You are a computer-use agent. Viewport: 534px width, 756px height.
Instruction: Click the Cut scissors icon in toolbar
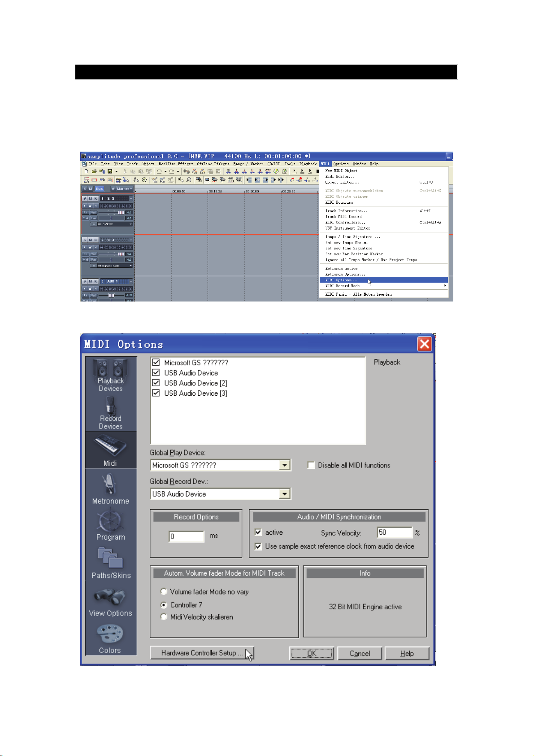click(125, 171)
